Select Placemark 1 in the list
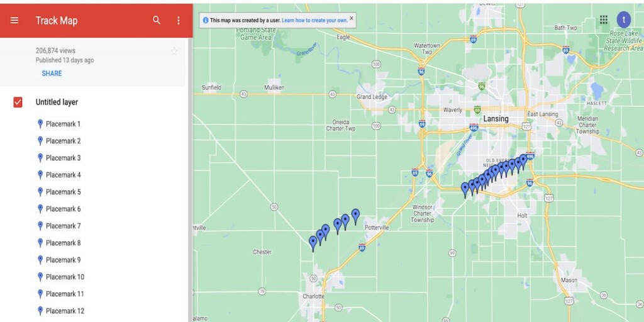 pyautogui.click(x=64, y=124)
